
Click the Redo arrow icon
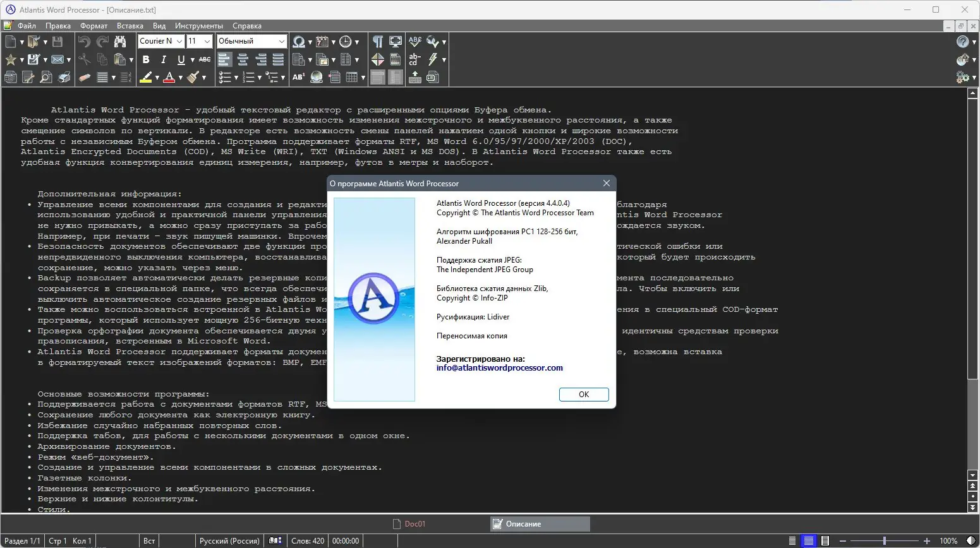[x=102, y=42]
